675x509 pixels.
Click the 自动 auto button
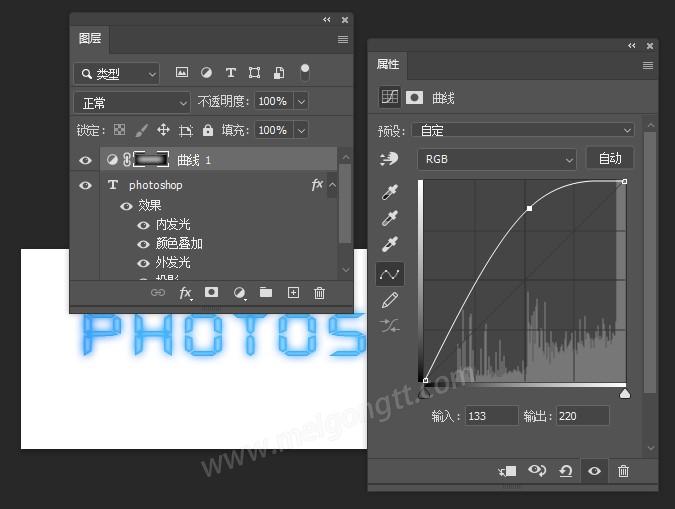610,159
